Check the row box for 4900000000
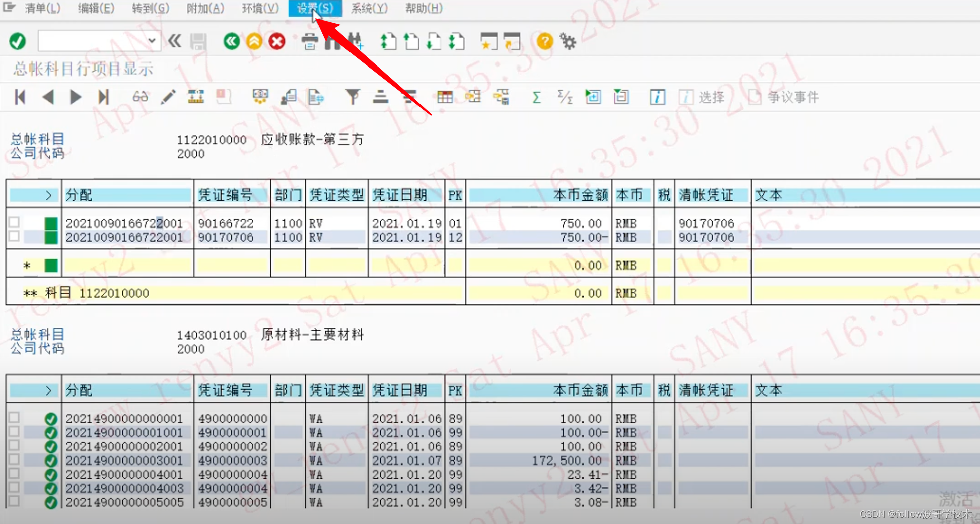 point(14,417)
